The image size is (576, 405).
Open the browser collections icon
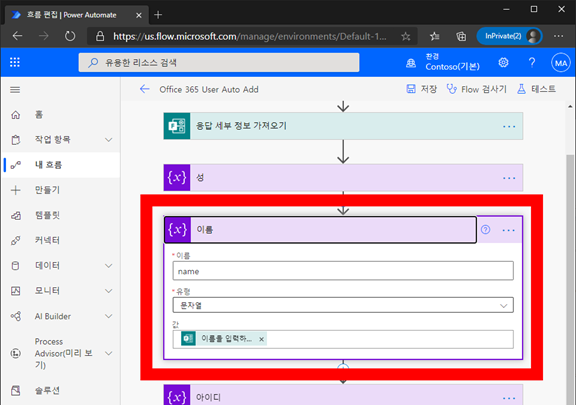(x=461, y=36)
